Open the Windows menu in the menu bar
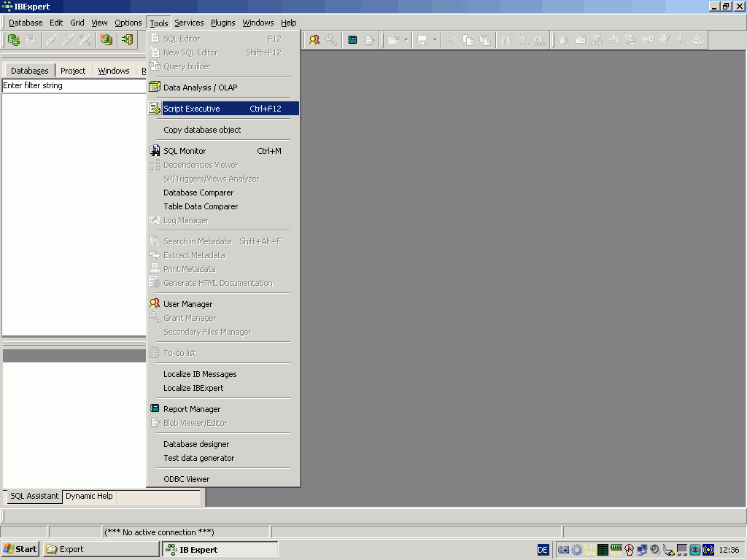The height and width of the screenshot is (560, 747). (258, 23)
